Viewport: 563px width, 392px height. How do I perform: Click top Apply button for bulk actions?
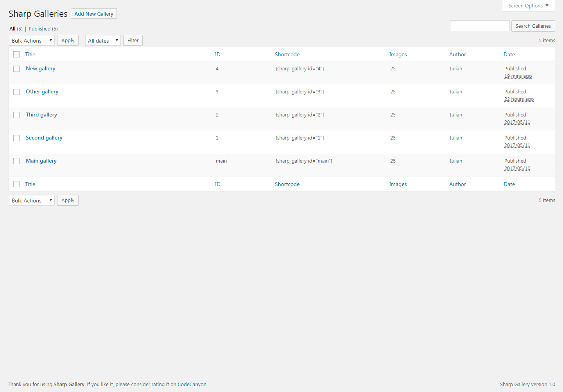68,41
